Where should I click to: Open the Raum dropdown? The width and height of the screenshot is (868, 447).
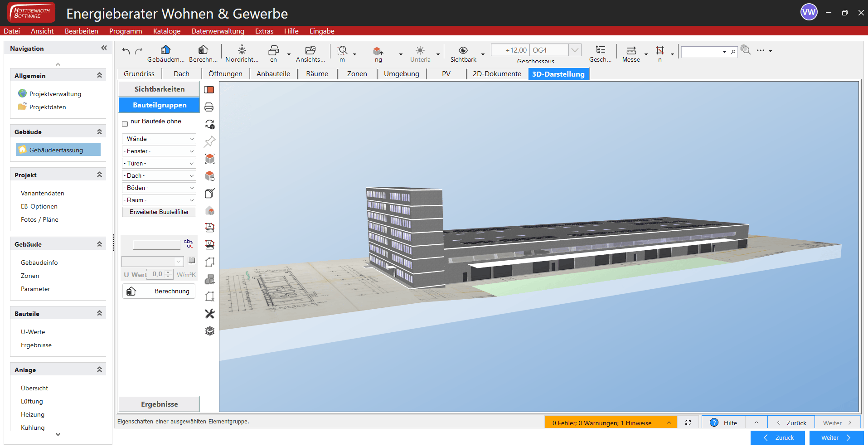[x=159, y=200]
